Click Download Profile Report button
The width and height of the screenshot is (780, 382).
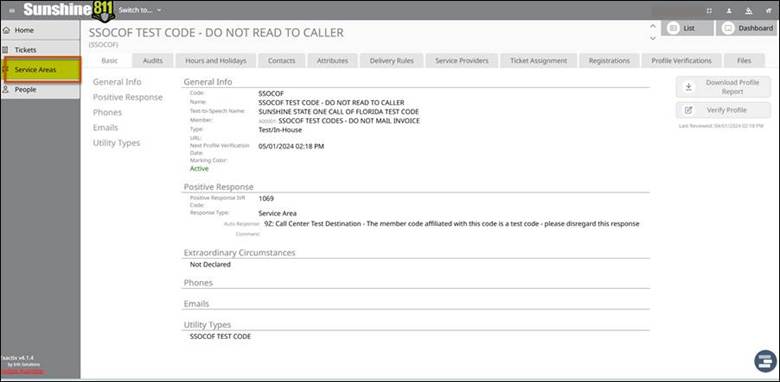pyautogui.click(x=723, y=87)
